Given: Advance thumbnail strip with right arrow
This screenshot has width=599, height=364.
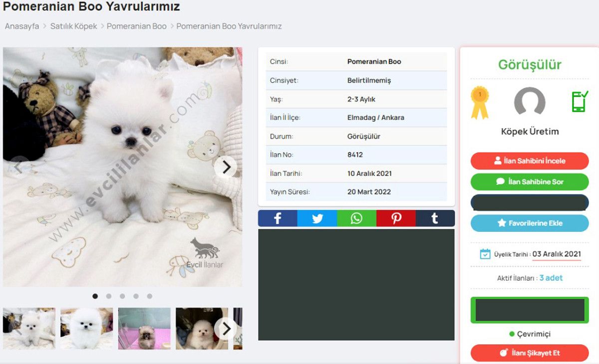Looking at the screenshot, I should coord(226,329).
